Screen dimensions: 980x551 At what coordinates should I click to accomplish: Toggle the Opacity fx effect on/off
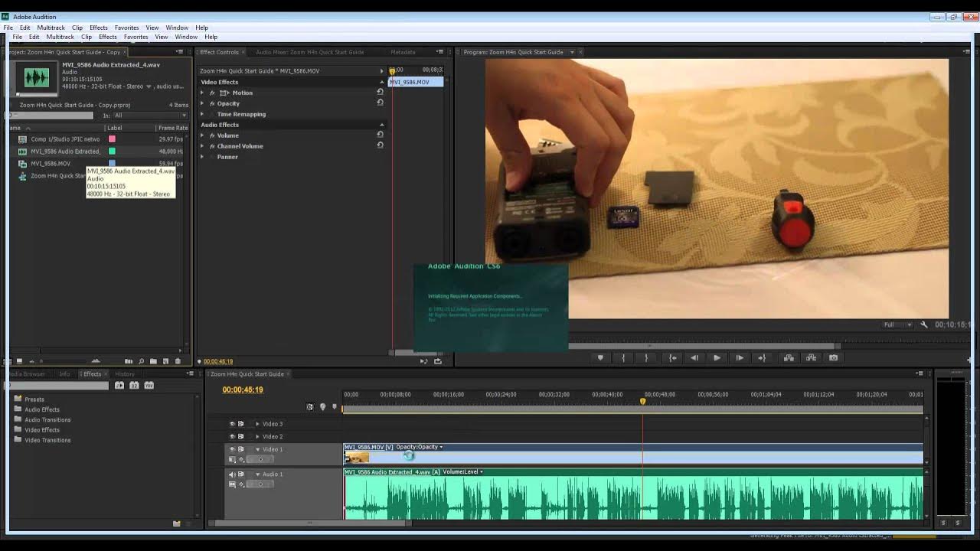pos(212,103)
